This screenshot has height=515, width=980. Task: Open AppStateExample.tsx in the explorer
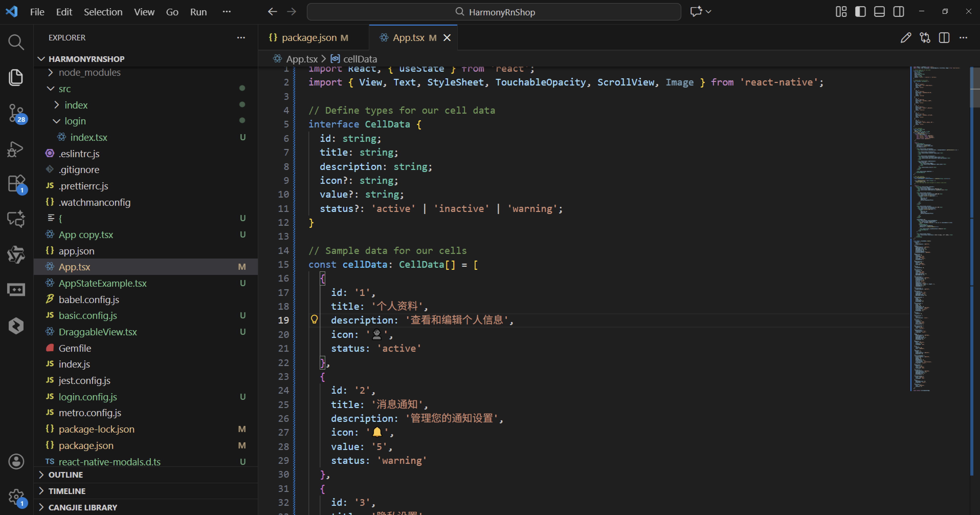pos(102,283)
